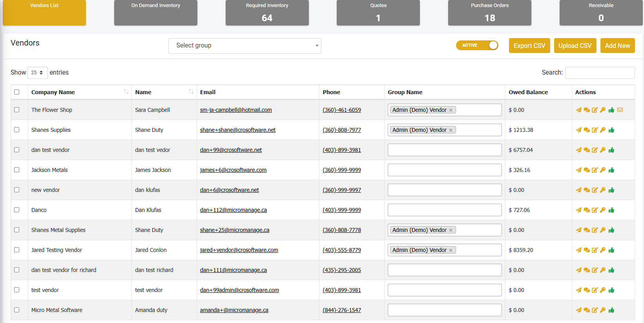This screenshot has height=323, width=644.
Task: Click green thumbs-up for Micro Metal Software
Action: 611,310
